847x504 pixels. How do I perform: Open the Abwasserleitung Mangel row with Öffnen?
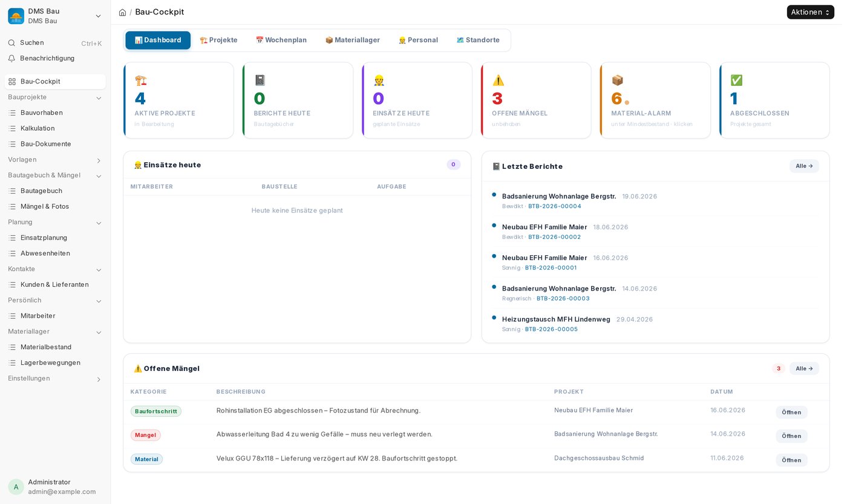click(x=791, y=436)
